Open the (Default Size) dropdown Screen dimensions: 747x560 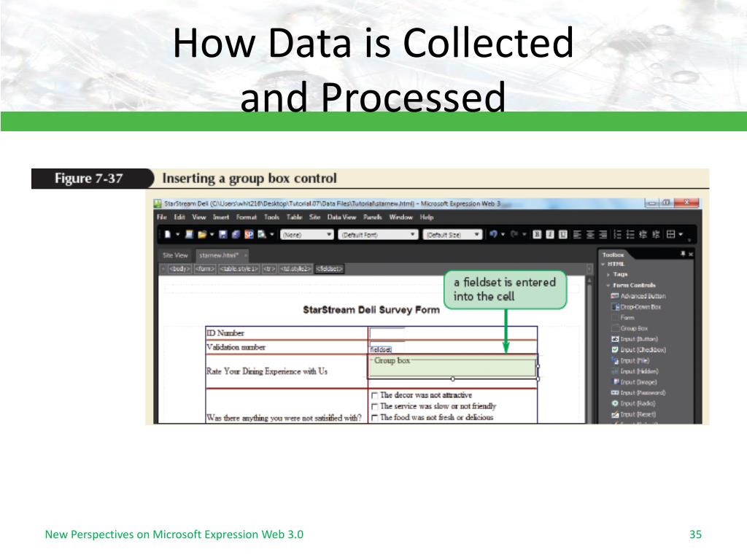[452, 235]
